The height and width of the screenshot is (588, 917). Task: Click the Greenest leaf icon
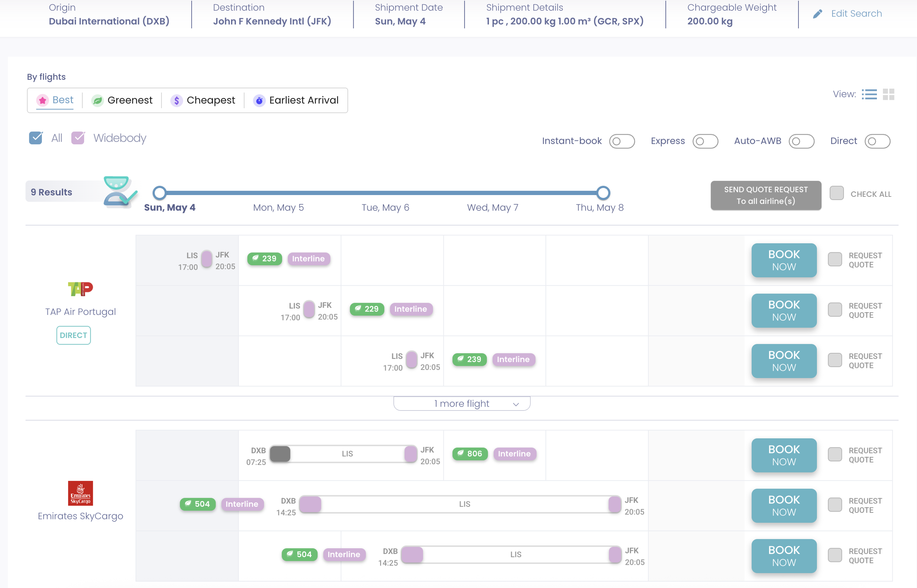[x=97, y=101]
